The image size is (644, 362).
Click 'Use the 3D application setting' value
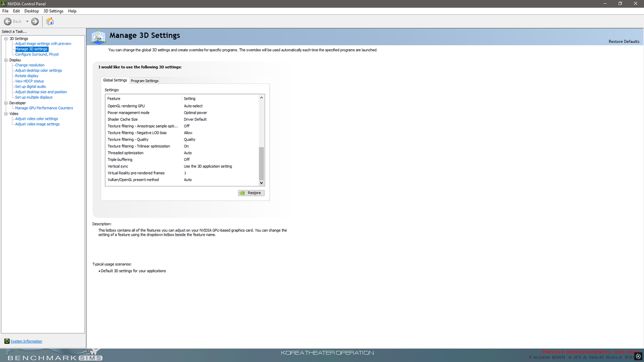click(x=208, y=166)
